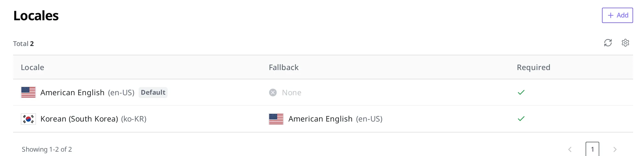The width and height of the screenshot is (644, 156).
Task: Click the US flag in American English row
Action: pyautogui.click(x=28, y=92)
